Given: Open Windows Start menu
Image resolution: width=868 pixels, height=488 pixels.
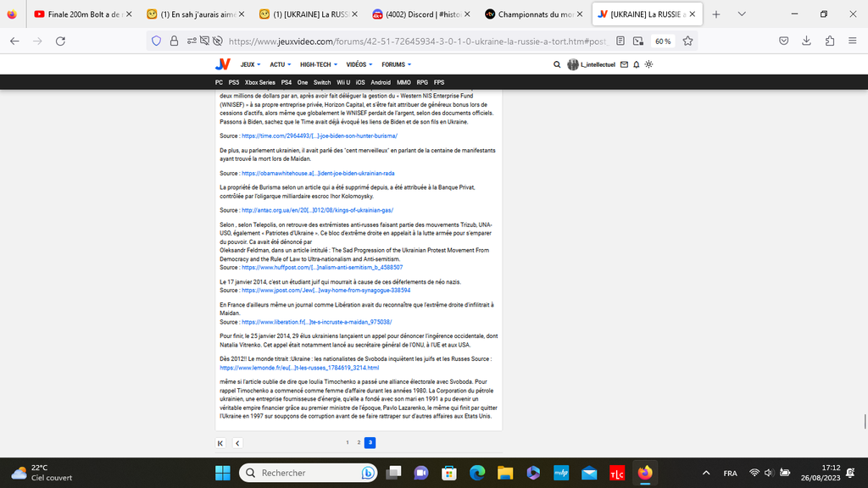Looking at the screenshot, I should click(x=223, y=473).
